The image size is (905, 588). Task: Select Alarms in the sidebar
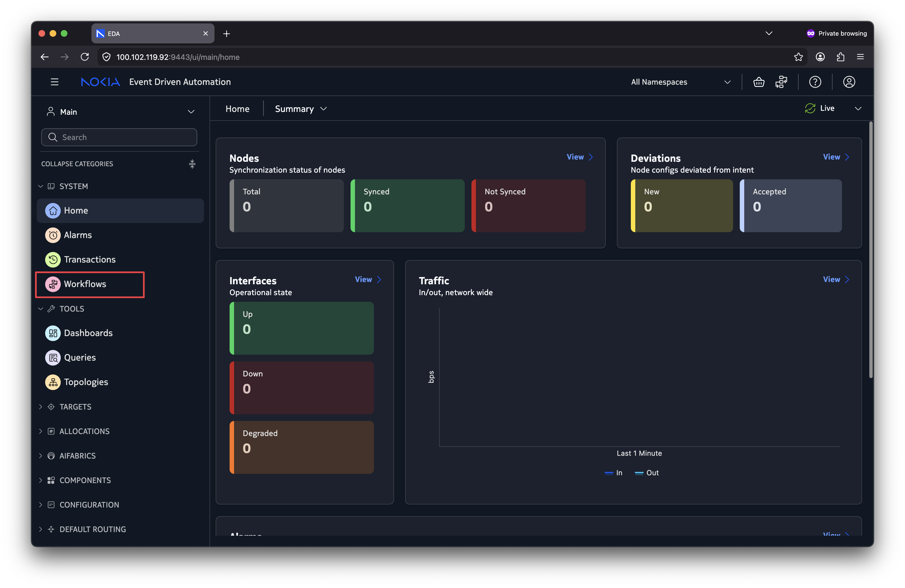click(x=120, y=235)
